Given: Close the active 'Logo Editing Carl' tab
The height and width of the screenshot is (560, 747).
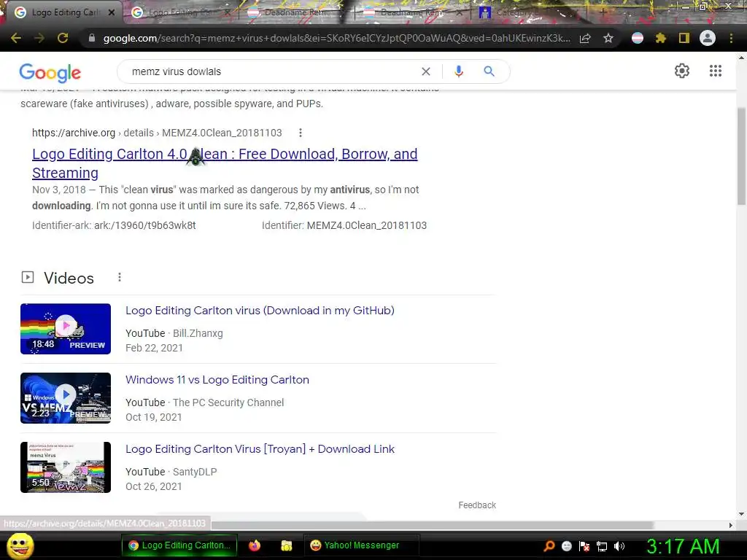Looking at the screenshot, I should [x=112, y=12].
